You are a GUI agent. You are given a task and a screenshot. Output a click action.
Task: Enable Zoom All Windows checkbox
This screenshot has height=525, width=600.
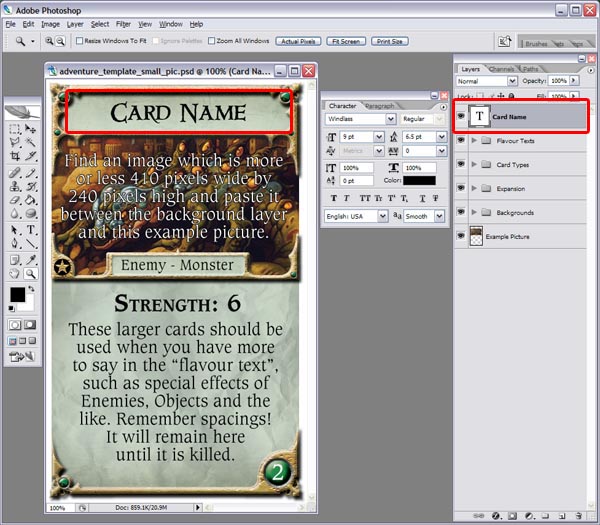tap(211, 41)
